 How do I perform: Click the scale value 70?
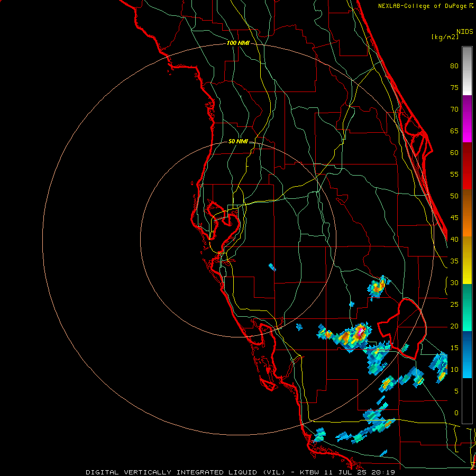[x=454, y=109]
